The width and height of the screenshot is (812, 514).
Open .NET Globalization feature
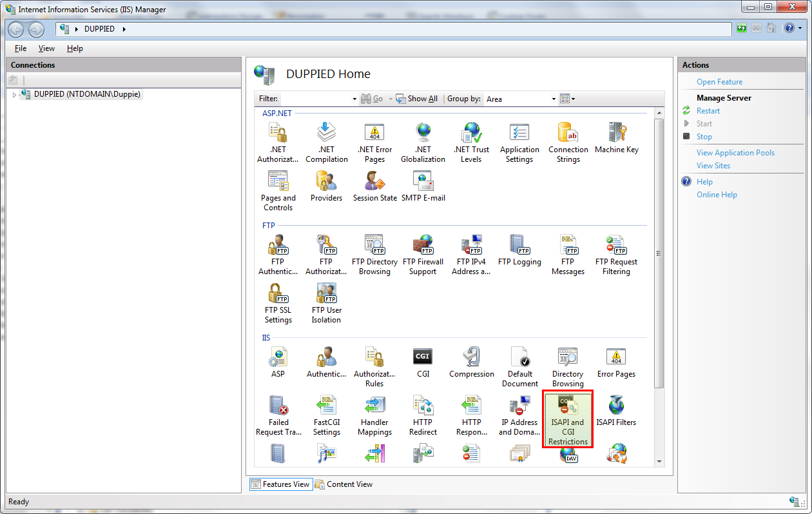[x=423, y=143]
